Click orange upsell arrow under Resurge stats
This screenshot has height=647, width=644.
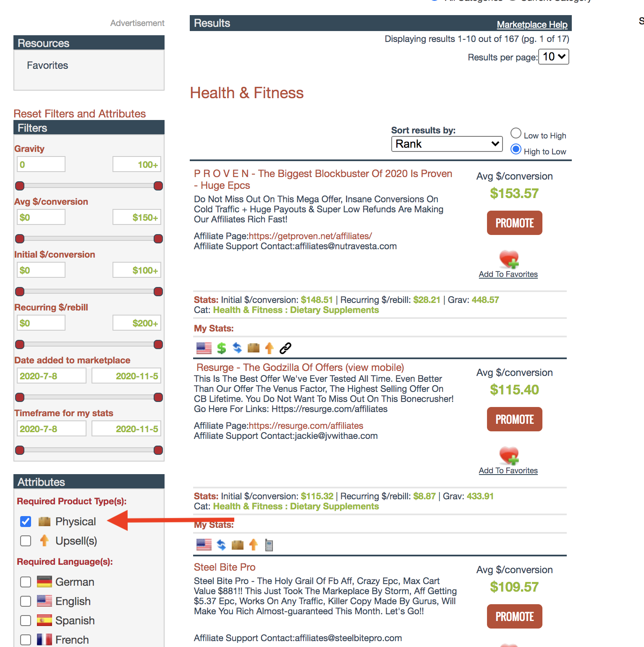pyautogui.click(x=253, y=545)
